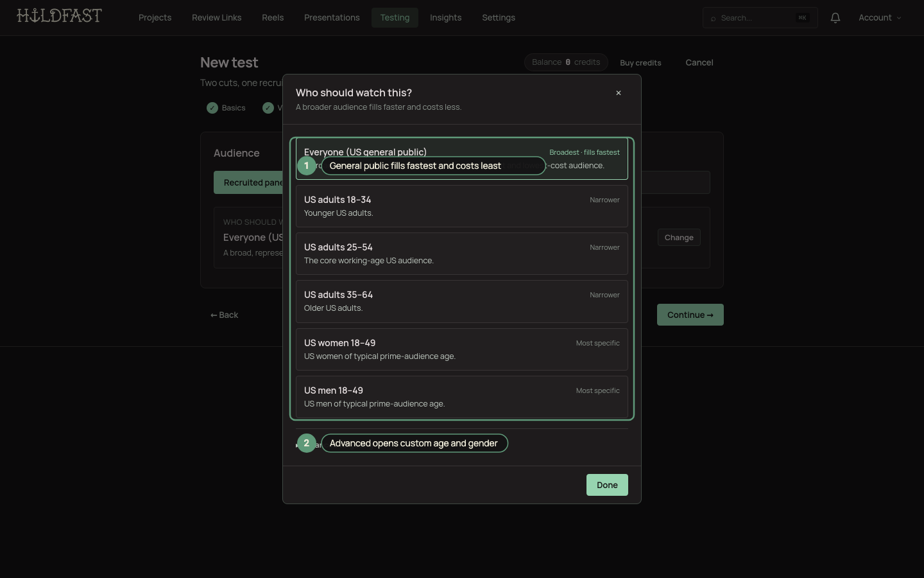The height and width of the screenshot is (578, 924).
Task: Open Presentations section
Action: coord(332,18)
